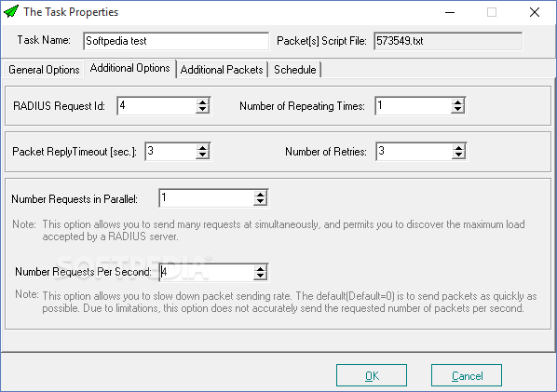Decrease Number of Repeating Times
Viewport: 557px width, 392px height.
coord(458,109)
